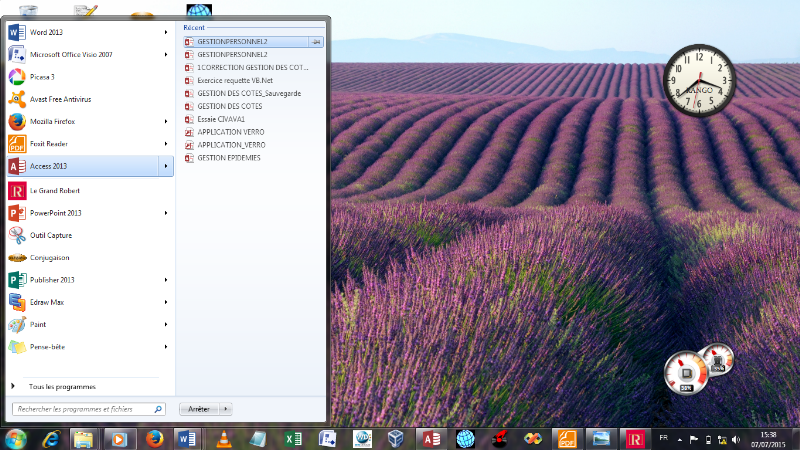Open Foxit Reader in Start menu
Image resolution: width=800 pixels, height=450 pixels.
click(50, 144)
